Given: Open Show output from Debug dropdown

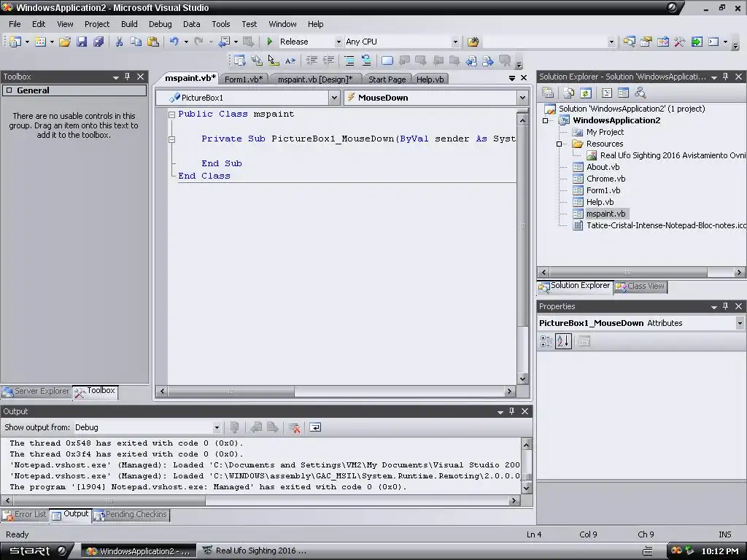Looking at the screenshot, I should (x=217, y=427).
